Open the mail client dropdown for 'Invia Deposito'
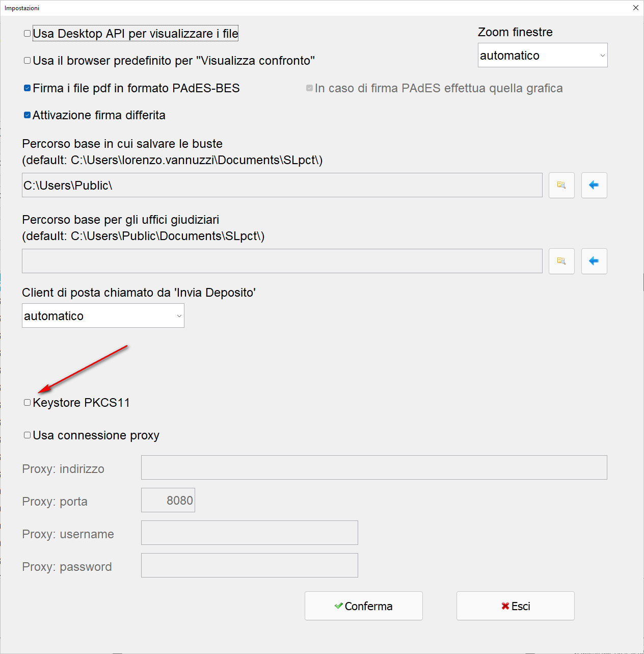 pos(103,316)
